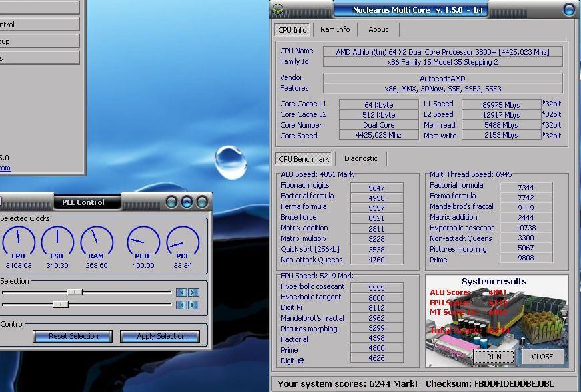Image resolution: width=581 pixels, height=392 pixels.
Task: Click the Multi Thread Prime score 9808
Action: point(526,258)
